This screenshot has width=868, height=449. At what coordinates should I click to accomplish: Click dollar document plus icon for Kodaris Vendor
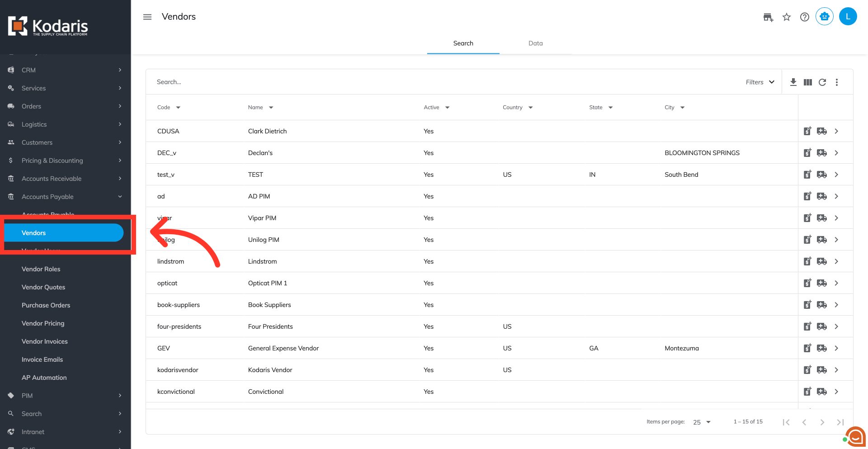pyautogui.click(x=808, y=369)
